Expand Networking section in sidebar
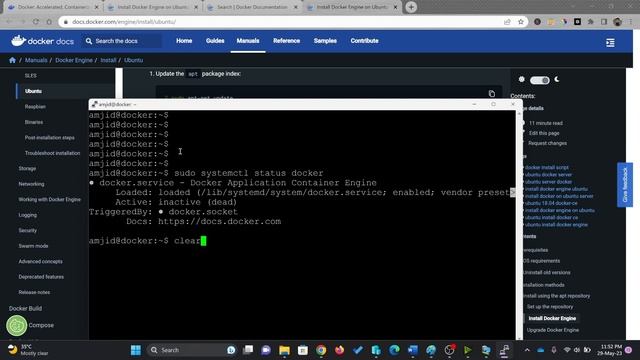 (31, 184)
